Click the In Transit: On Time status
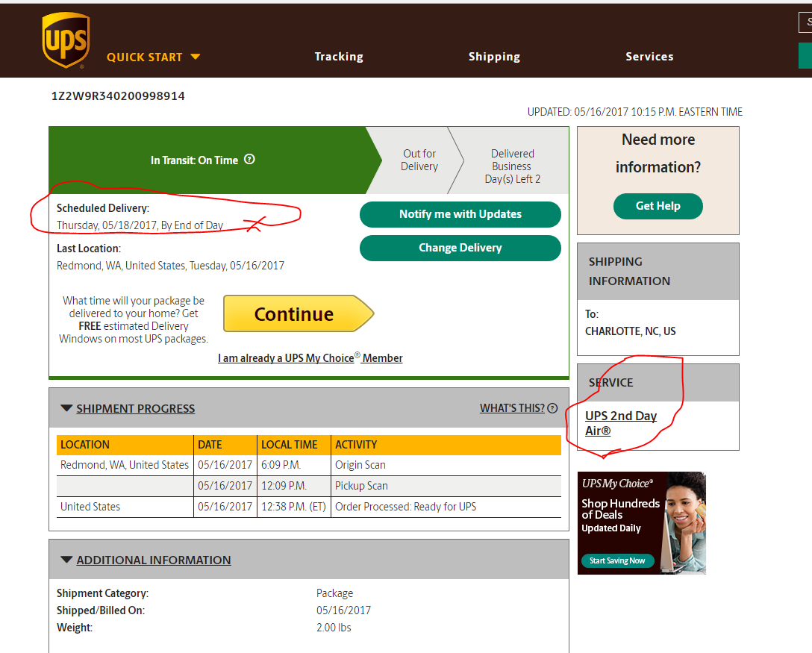 click(194, 160)
